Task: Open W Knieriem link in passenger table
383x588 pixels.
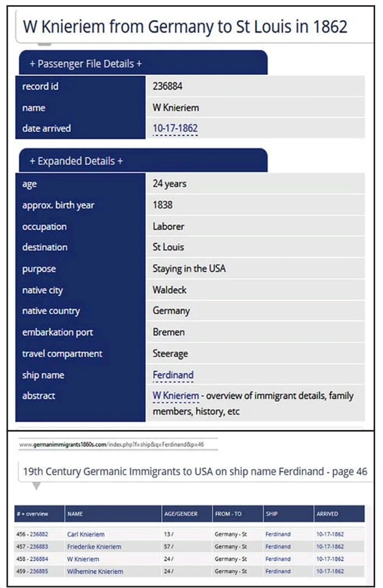Action: [83, 559]
